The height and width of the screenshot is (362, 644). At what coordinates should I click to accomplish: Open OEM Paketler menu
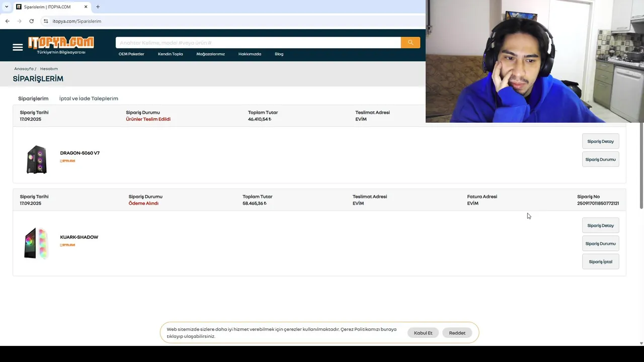(x=131, y=54)
